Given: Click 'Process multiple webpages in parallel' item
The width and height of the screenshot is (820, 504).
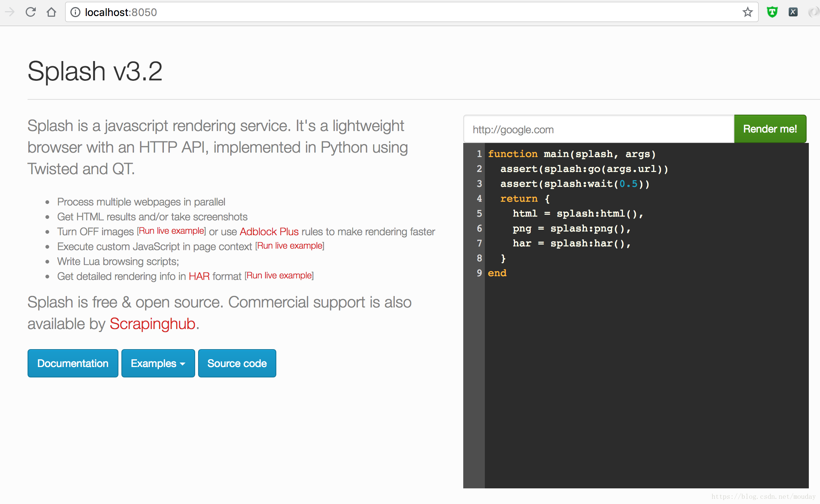Looking at the screenshot, I should point(141,202).
